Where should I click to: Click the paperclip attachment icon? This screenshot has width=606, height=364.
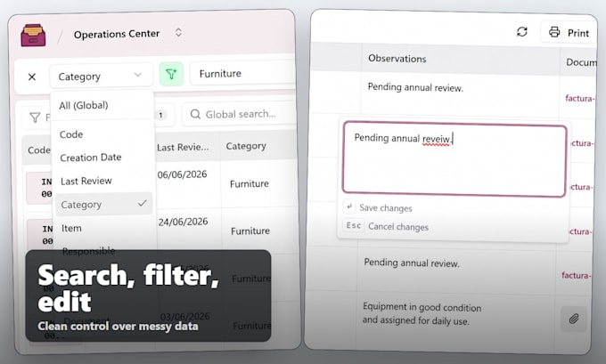pos(574,319)
